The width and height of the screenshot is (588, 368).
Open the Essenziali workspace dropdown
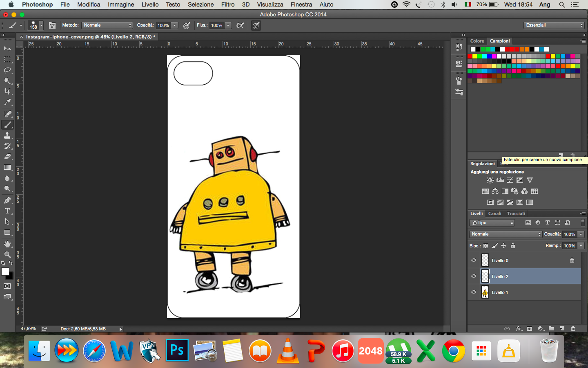tap(555, 25)
